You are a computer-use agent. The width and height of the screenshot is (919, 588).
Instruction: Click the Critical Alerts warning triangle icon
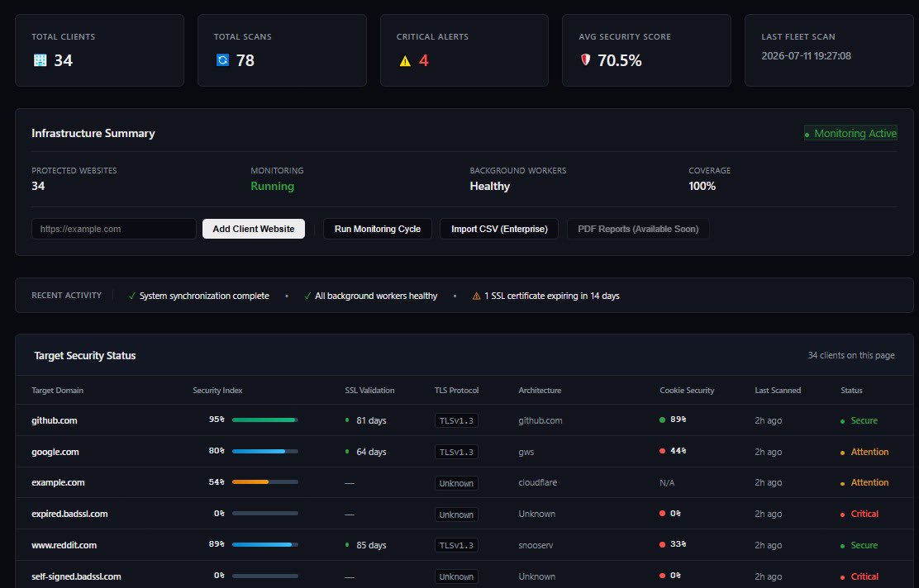pyautogui.click(x=405, y=60)
